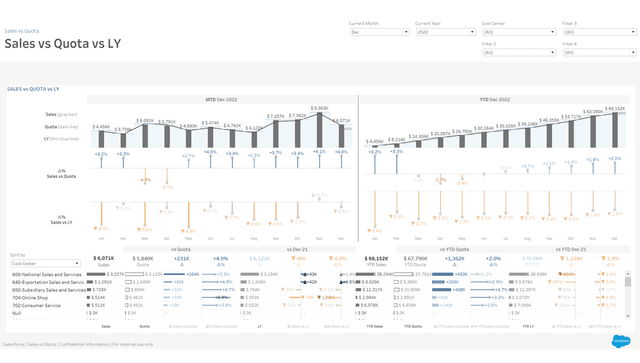The height and width of the screenshot is (363, 640).
Task: Open the Current Month dropdown
Action: (379, 32)
